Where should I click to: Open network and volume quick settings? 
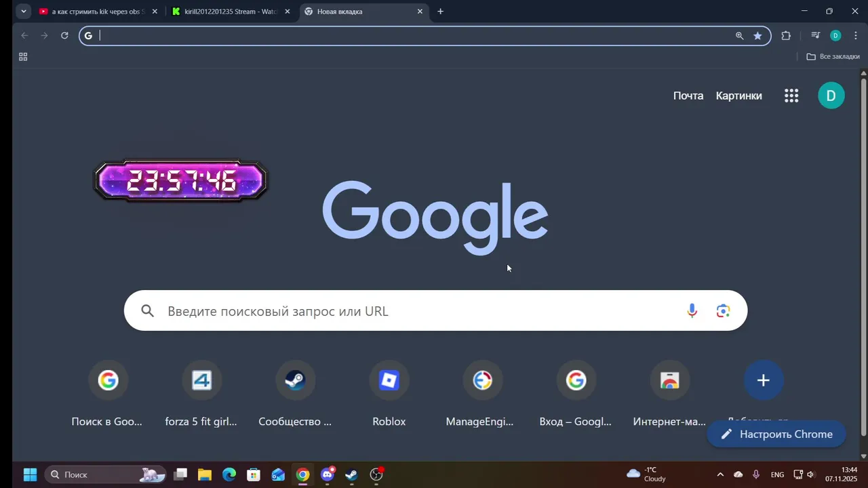(804, 474)
